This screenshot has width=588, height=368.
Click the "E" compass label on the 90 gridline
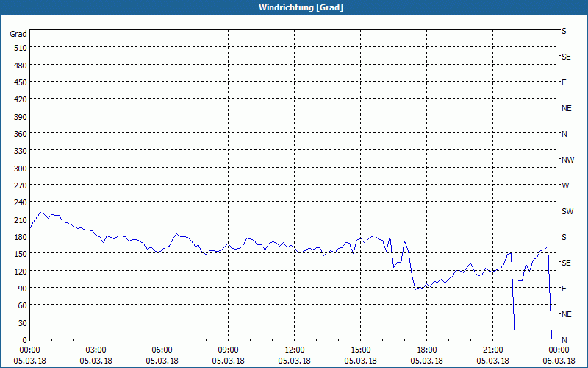(564, 289)
